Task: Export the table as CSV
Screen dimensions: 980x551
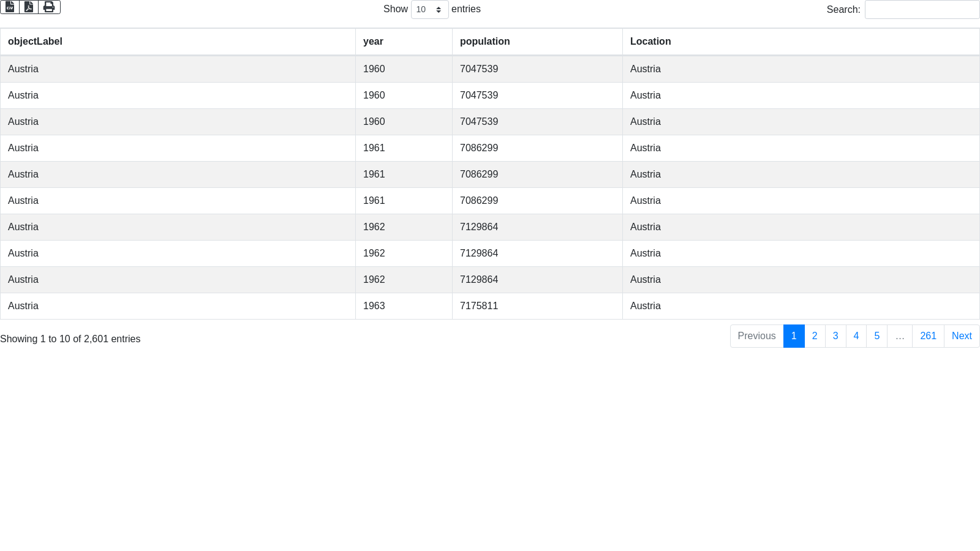Action: 10,7
